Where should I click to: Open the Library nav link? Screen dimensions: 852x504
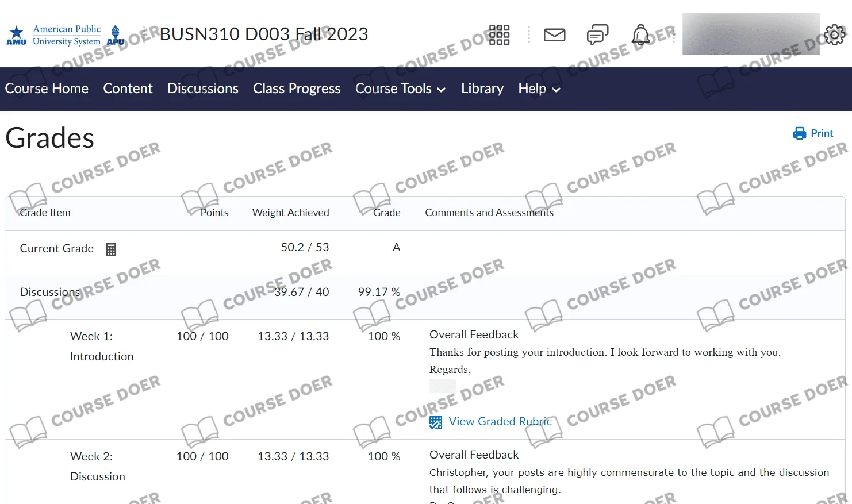[x=482, y=89]
